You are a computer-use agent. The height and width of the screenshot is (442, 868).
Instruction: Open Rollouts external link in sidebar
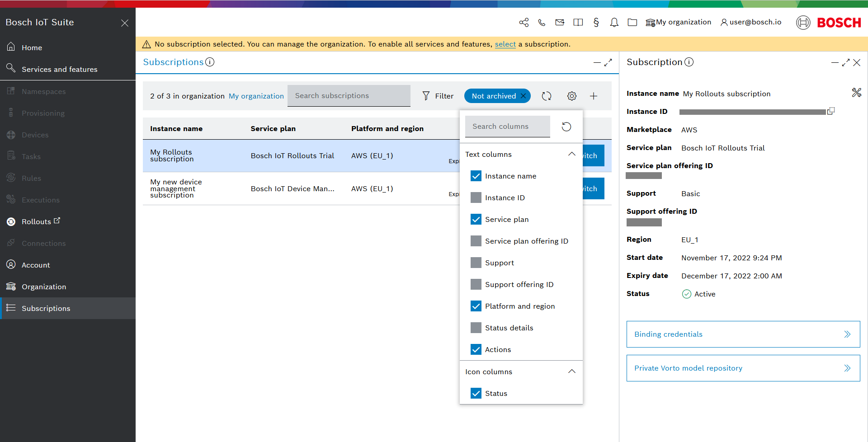coord(68,221)
